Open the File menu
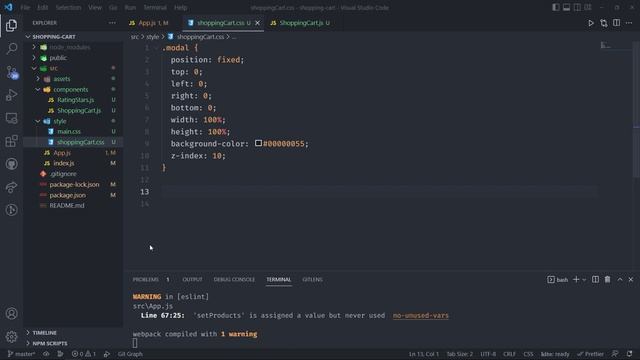 click(x=25, y=7)
